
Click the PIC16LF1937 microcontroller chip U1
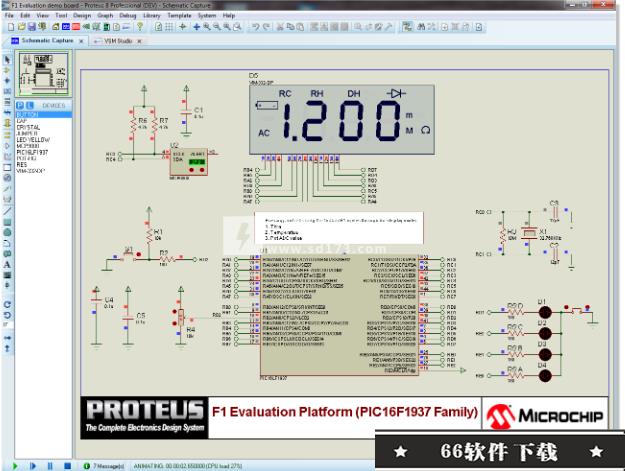(x=339, y=315)
